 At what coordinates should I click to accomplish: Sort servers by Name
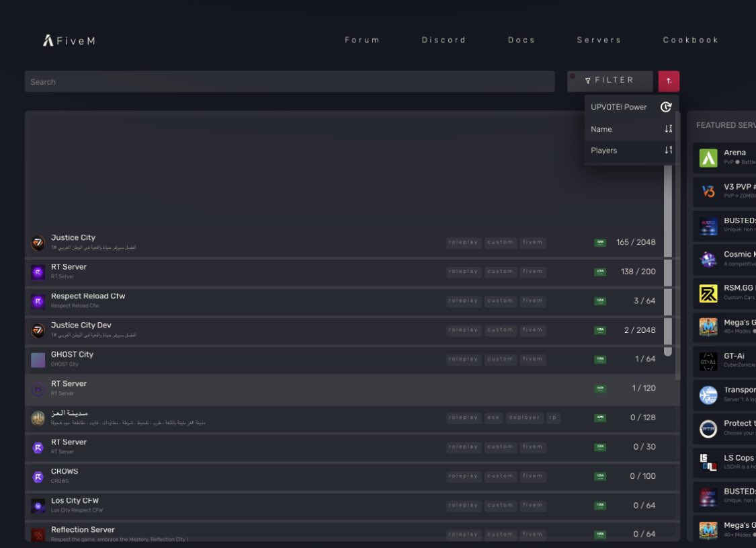click(632, 129)
